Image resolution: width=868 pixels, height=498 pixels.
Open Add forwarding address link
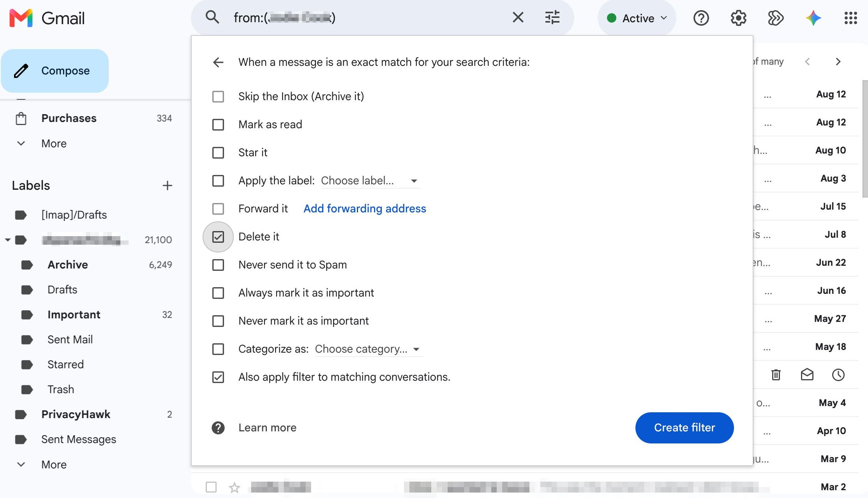click(365, 208)
